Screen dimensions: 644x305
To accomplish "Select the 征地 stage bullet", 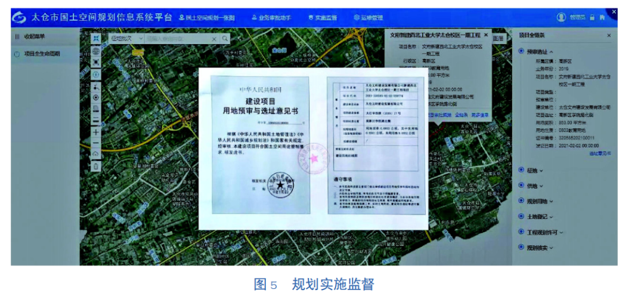I will click(x=521, y=170).
